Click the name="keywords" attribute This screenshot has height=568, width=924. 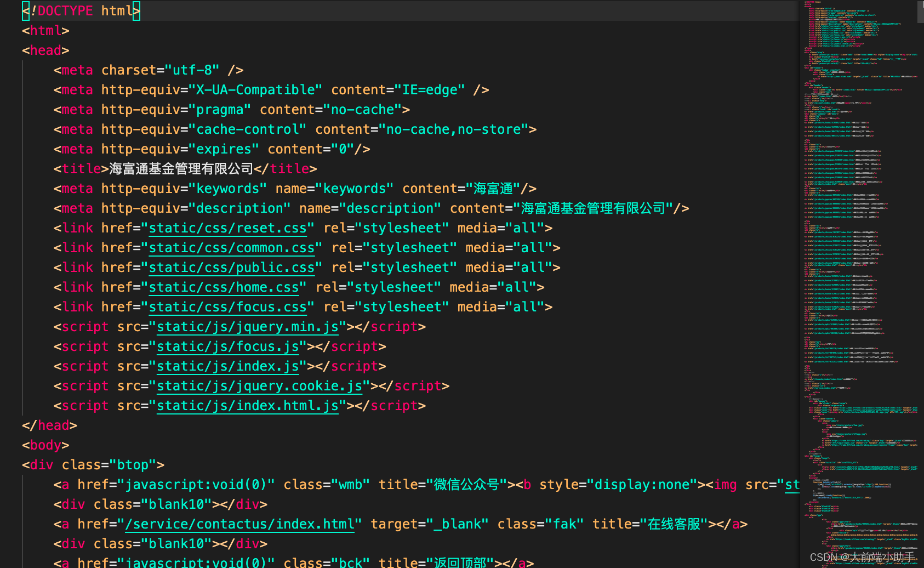tap(334, 189)
